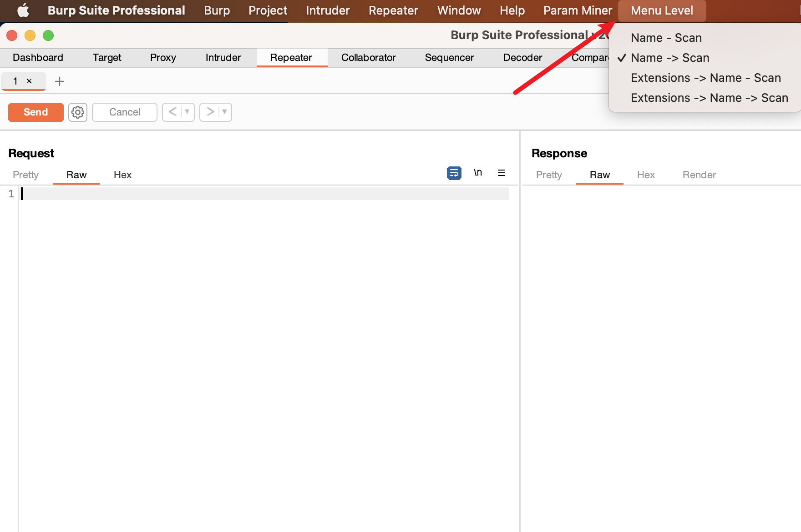Image resolution: width=801 pixels, height=532 pixels.
Task: Open the Project menu
Action: pyautogui.click(x=268, y=10)
